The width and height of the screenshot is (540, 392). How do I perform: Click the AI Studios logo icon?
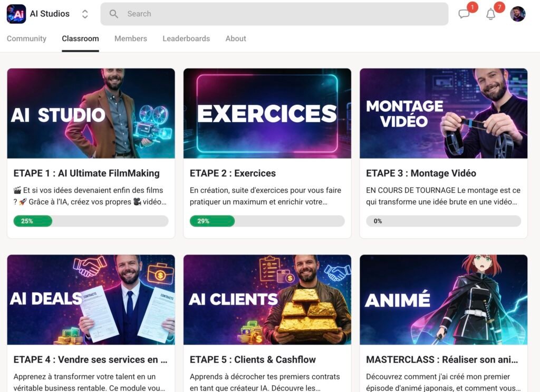pos(16,14)
